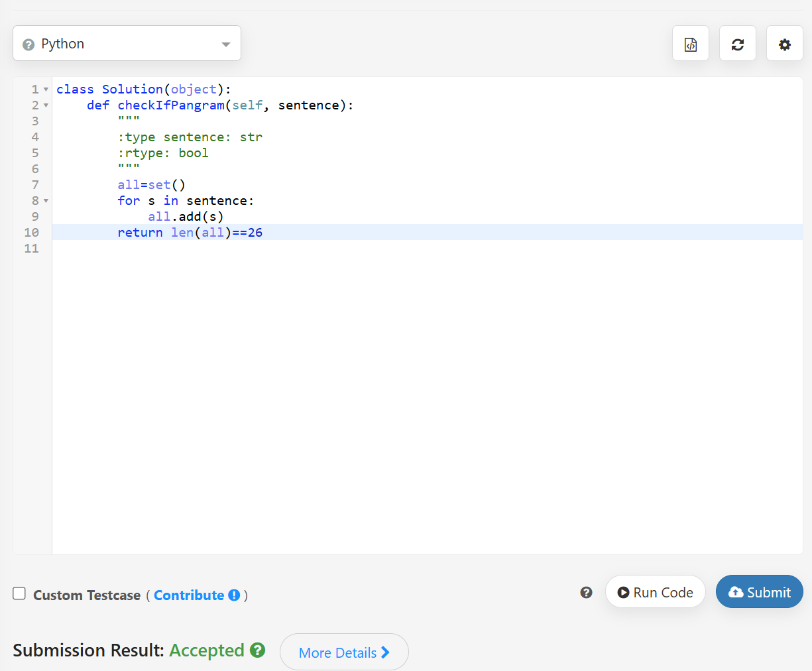The image size is (812, 671).
Task: Enable the Custom Testcase checkbox
Action: 19,593
